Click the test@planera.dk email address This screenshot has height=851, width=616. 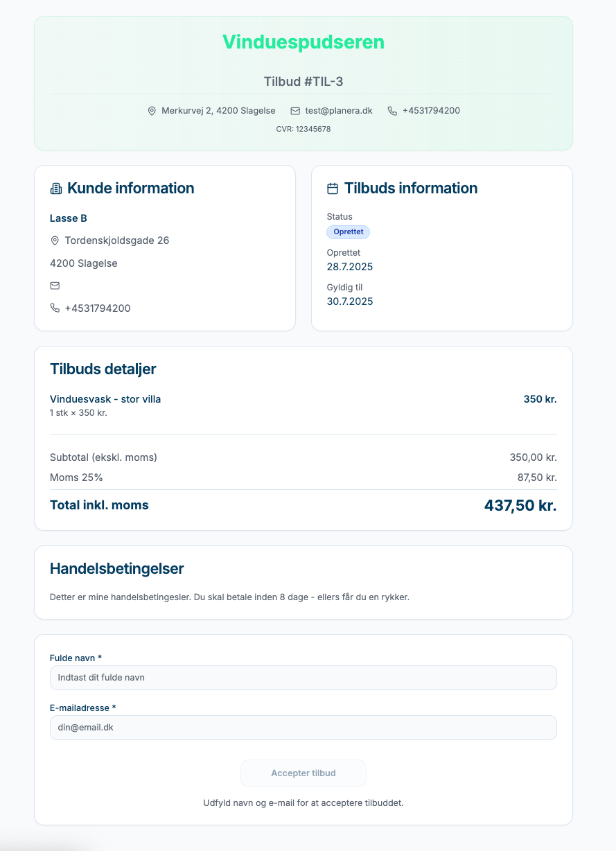point(339,111)
